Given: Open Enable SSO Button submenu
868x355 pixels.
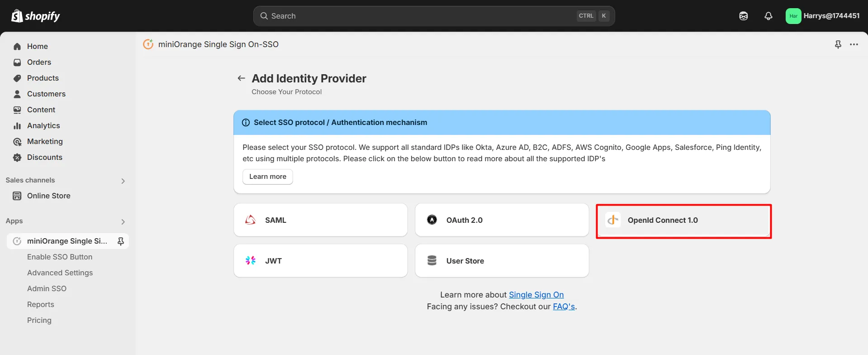Looking at the screenshot, I should pos(60,257).
